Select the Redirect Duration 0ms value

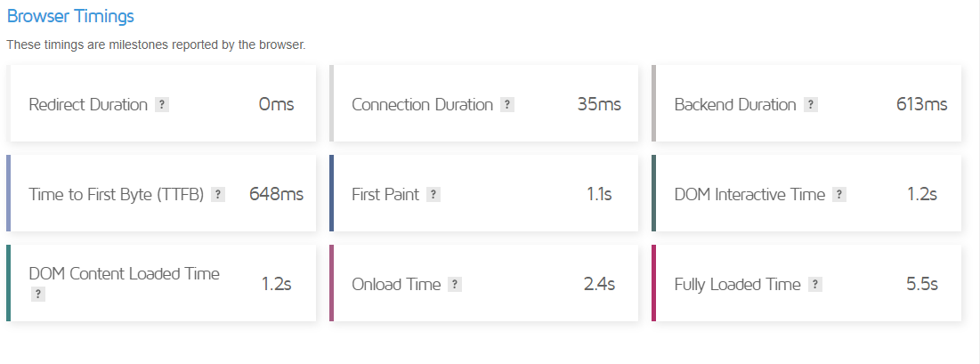(x=276, y=105)
